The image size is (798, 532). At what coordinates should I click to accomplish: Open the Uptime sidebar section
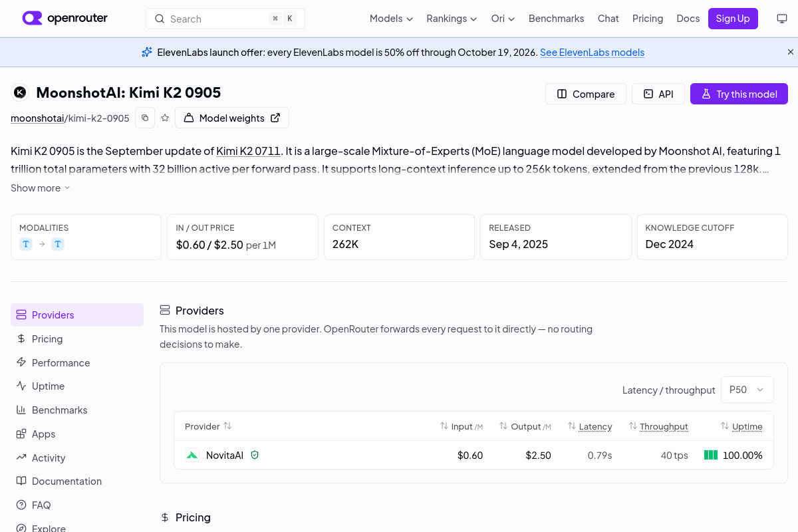77,386
